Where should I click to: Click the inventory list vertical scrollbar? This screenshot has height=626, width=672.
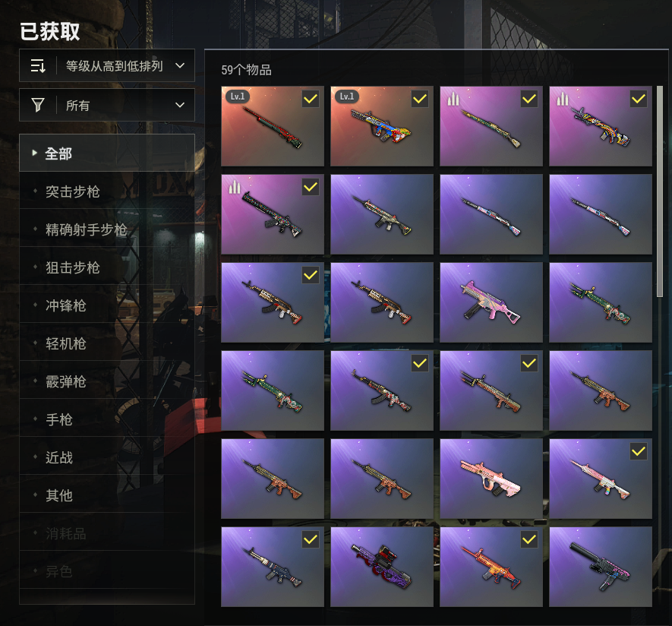tap(660, 191)
